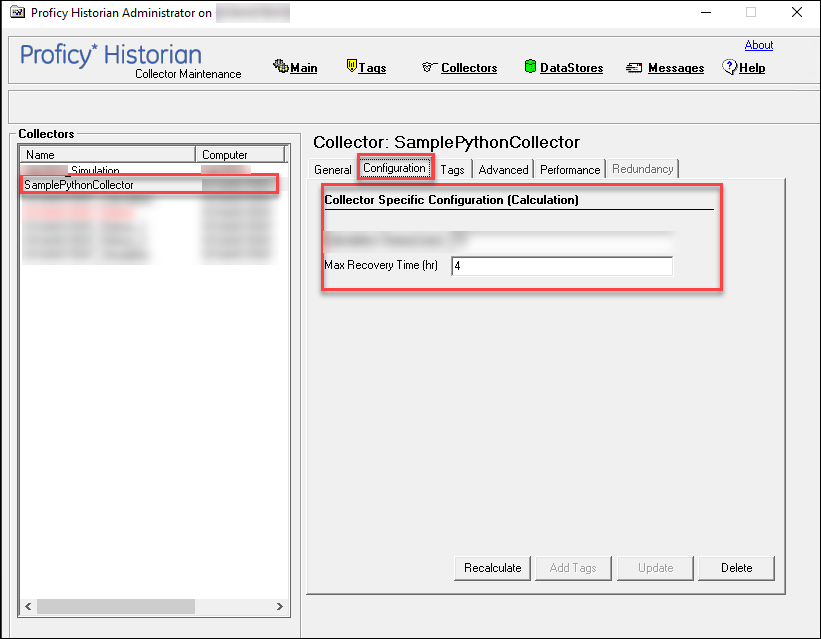Open the Tags page link
Screen dimensions: 821x639
[x=372, y=68]
